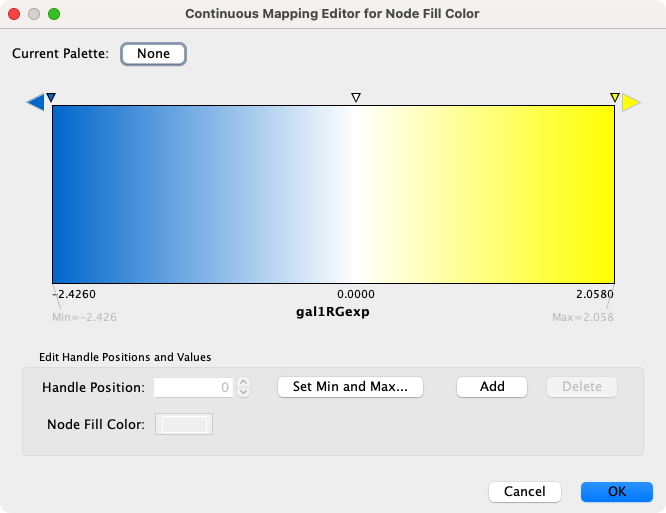666x513 pixels.
Task: Select the blue handle at minimum
Action: point(51,98)
